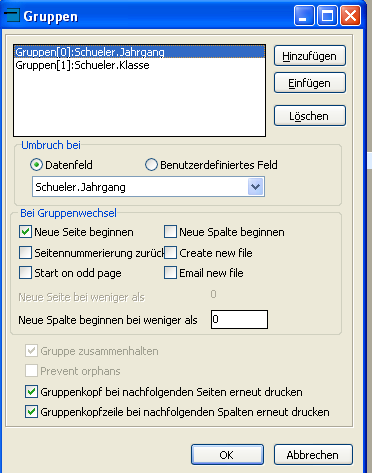Click the Neue Spalte beginnen bei weniger als field
The width and height of the screenshot is (372, 473).
click(x=239, y=319)
